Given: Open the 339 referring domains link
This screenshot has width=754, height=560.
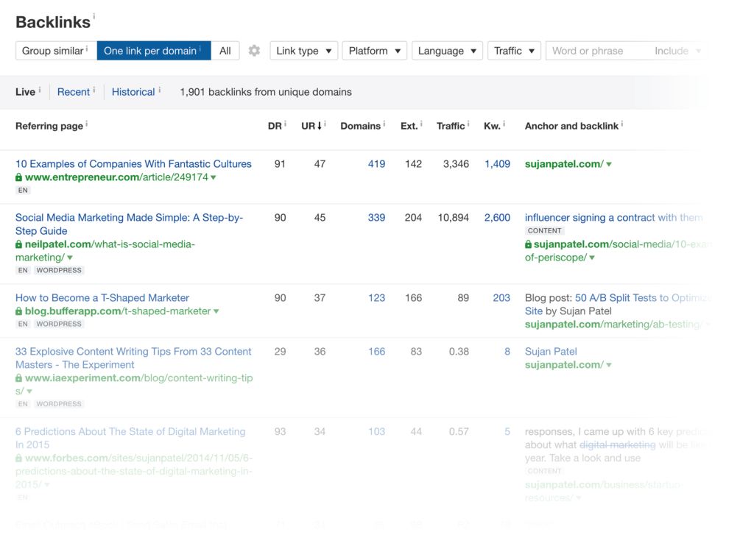Looking at the screenshot, I should (x=376, y=217).
